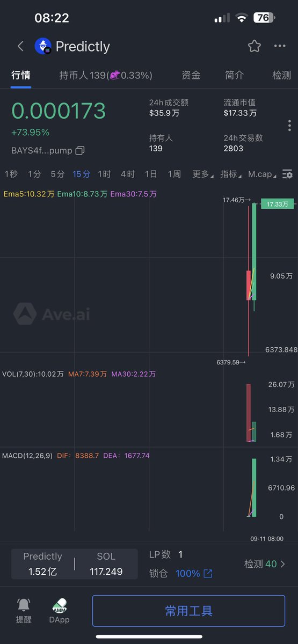Viewport: 298px width, 644px height.
Task: Open the three-dot more menu at top
Action: 280,46
